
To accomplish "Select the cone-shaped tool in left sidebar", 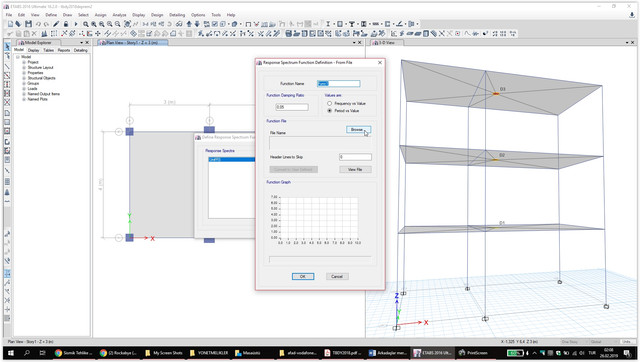I will (7, 193).
